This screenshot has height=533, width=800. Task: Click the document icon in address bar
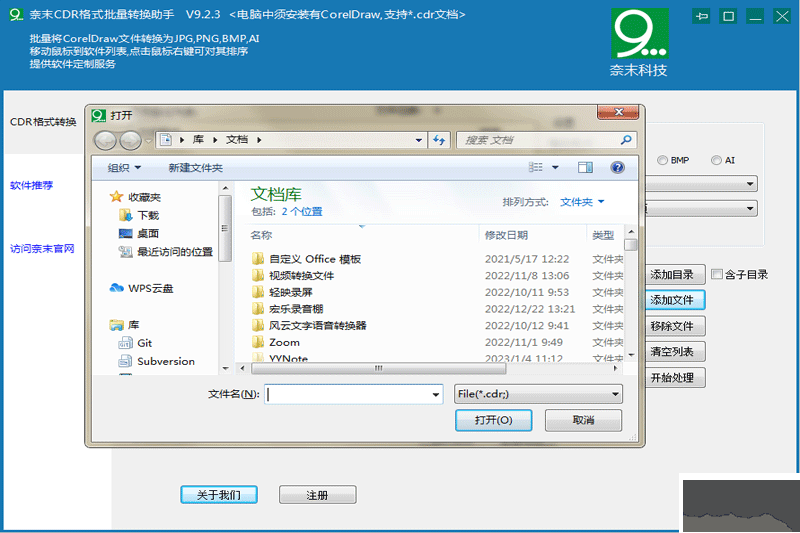[x=166, y=139]
